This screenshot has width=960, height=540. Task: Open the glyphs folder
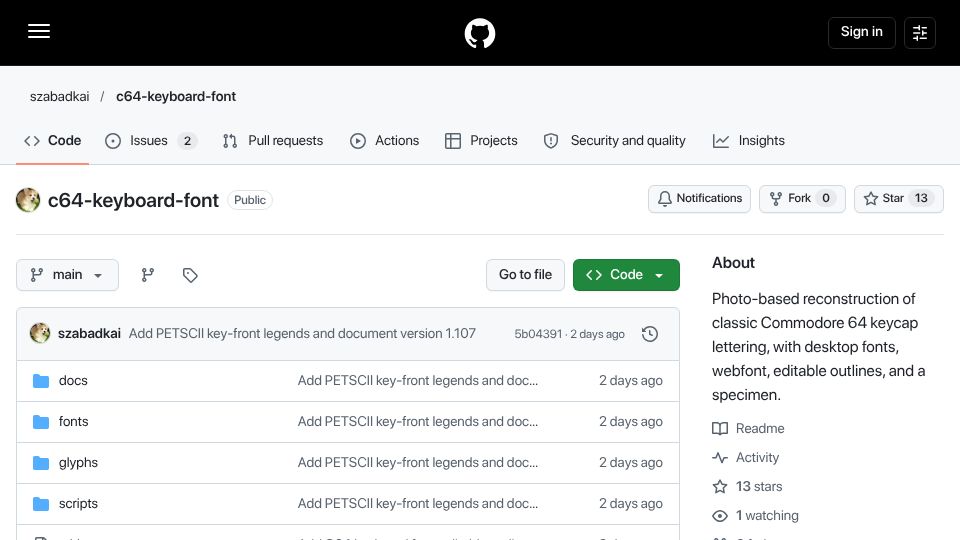click(x=78, y=462)
